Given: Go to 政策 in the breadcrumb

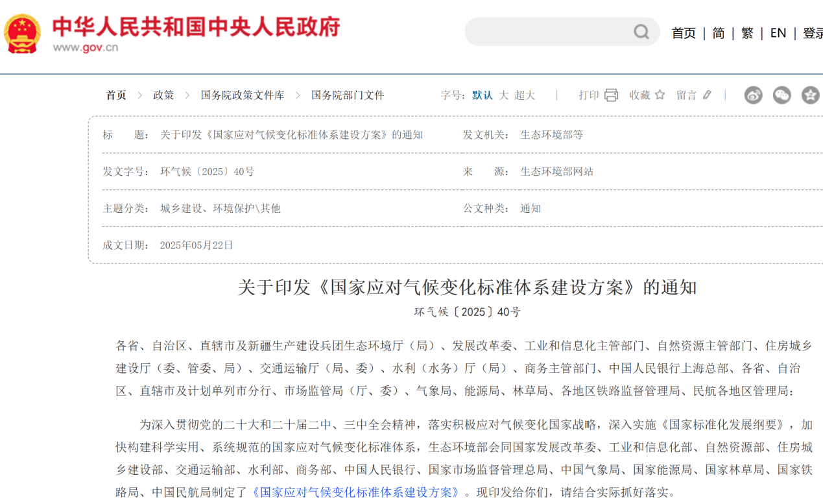Looking at the screenshot, I should (x=163, y=95).
